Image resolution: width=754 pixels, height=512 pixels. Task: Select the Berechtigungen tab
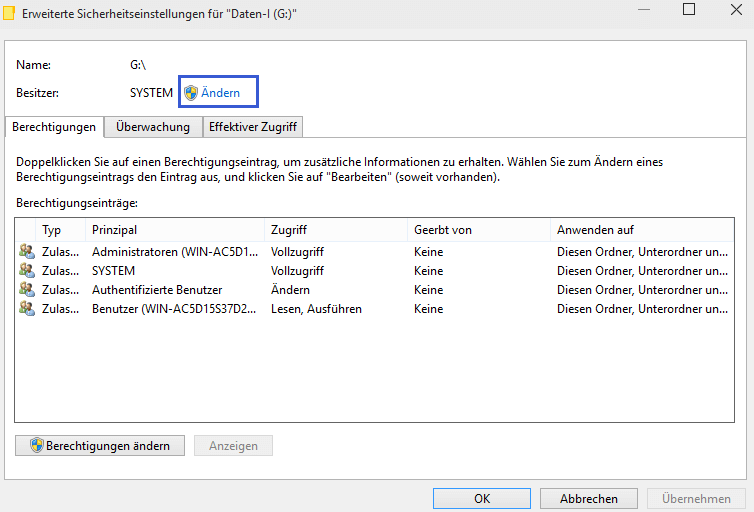pos(54,127)
